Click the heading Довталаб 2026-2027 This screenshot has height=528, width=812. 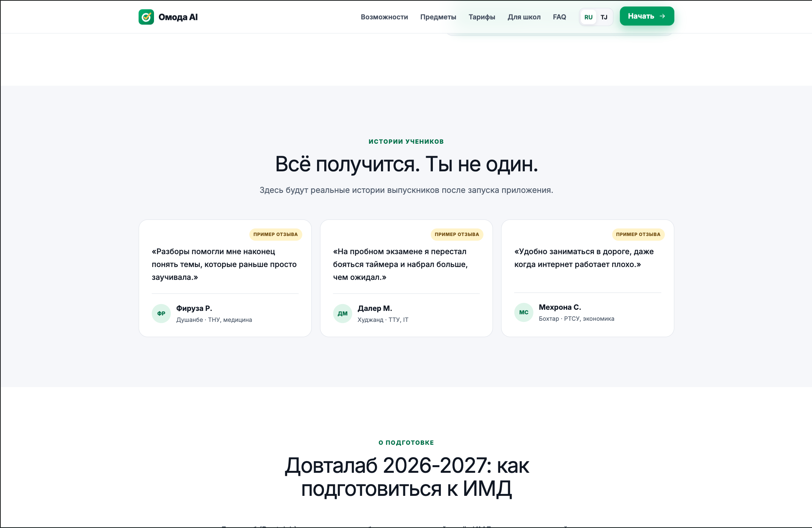tap(406, 477)
